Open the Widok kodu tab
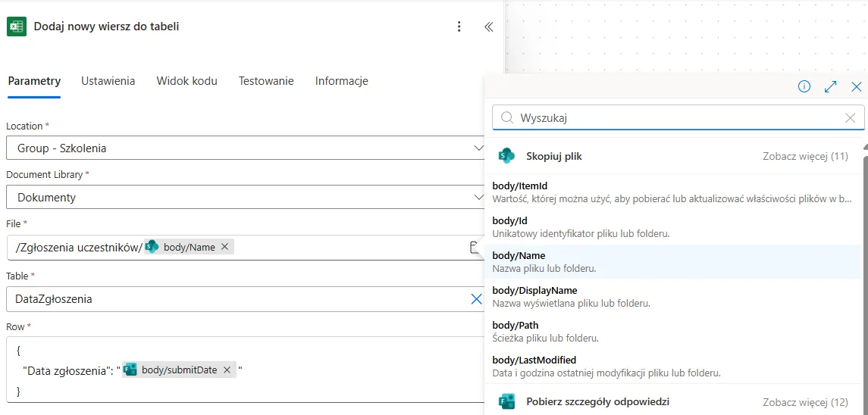 pyautogui.click(x=186, y=81)
